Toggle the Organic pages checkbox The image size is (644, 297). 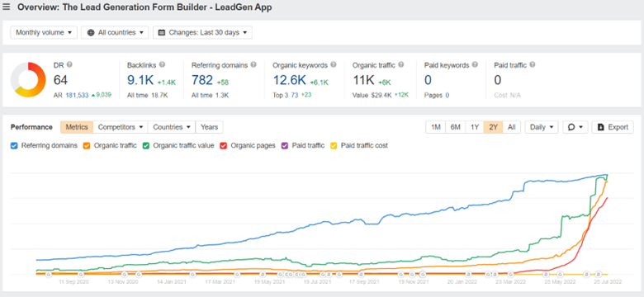(x=224, y=145)
